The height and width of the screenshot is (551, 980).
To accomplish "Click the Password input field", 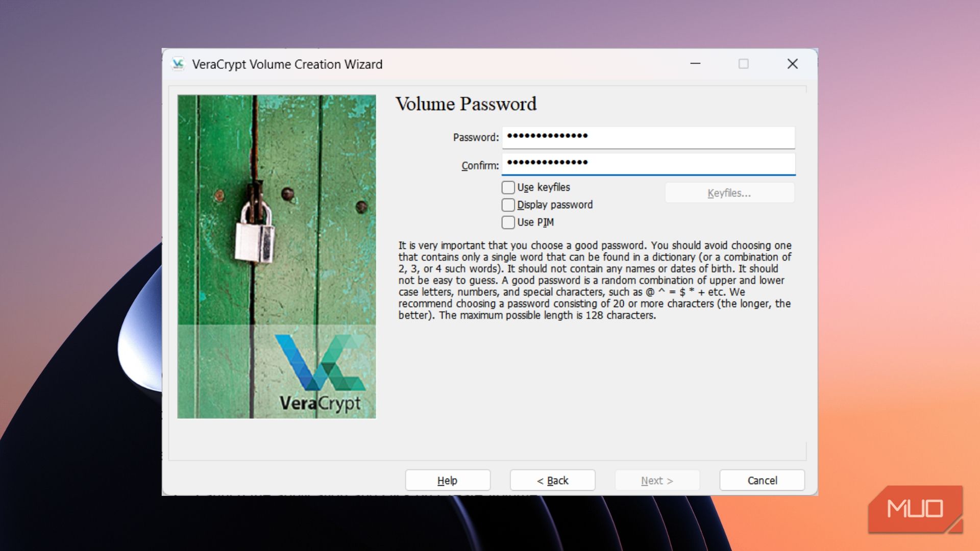I will point(648,137).
